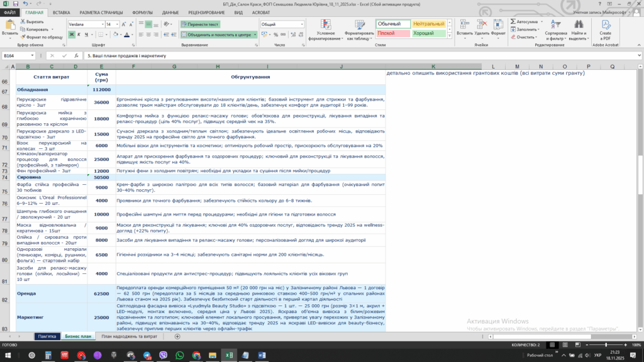Open the font color dropdown arrow
Image resolution: width=644 pixels, height=362 pixels.
click(131, 35)
